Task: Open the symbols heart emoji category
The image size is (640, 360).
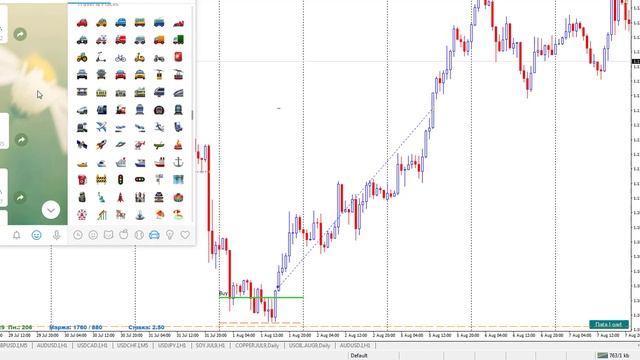Action: [x=185, y=235]
